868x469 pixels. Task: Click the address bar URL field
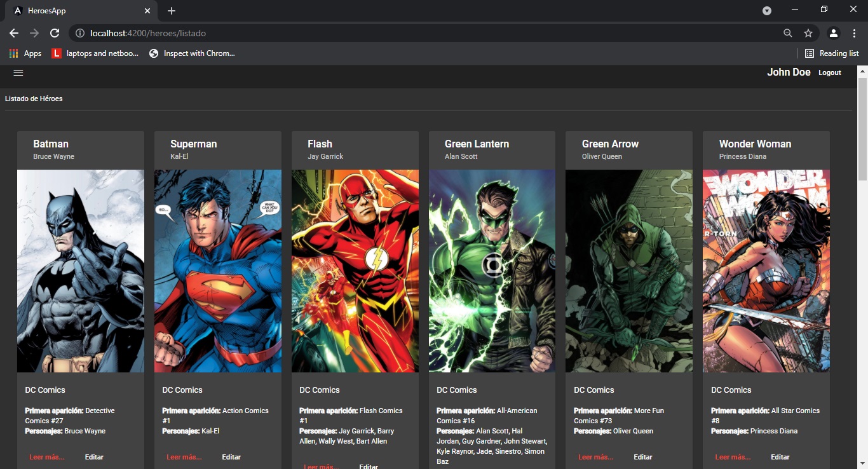(x=426, y=33)
